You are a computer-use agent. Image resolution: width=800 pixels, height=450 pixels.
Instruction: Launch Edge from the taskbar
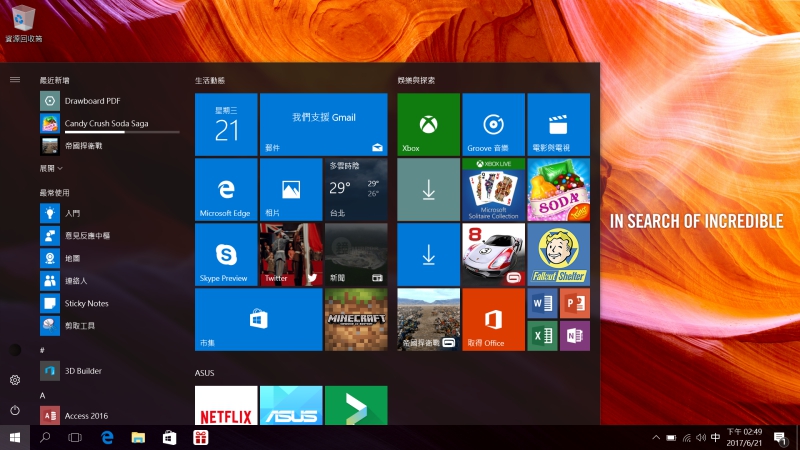(x=107, y=438)
